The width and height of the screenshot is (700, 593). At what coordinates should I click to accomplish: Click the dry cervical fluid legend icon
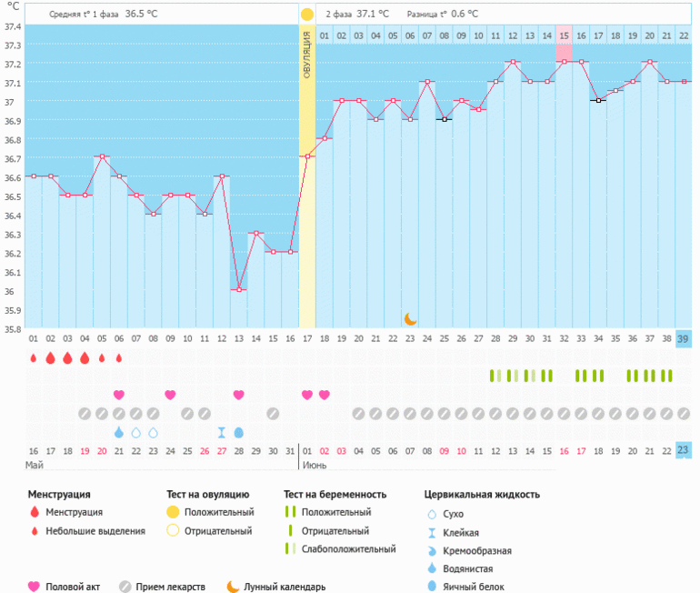point(432,514)
